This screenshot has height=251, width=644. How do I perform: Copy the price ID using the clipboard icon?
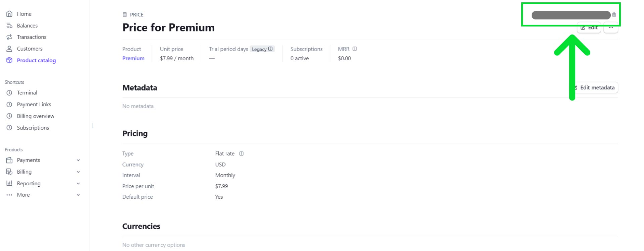click(x=615, y=14)
